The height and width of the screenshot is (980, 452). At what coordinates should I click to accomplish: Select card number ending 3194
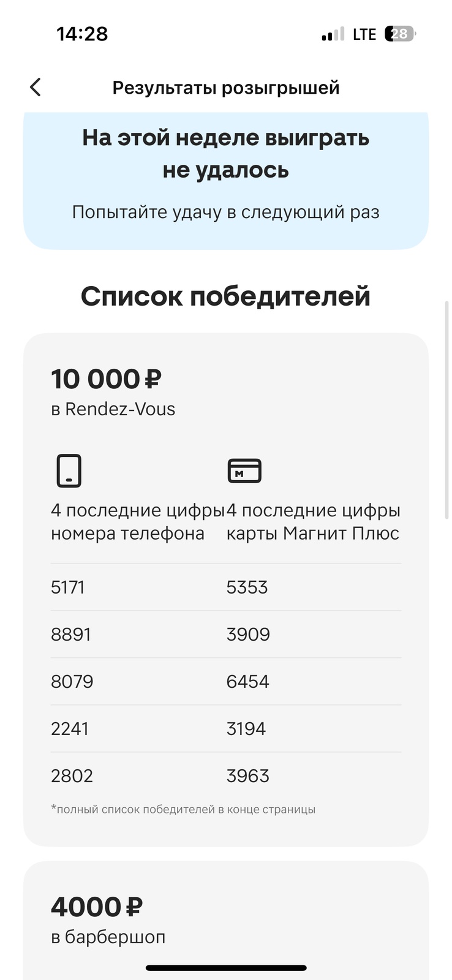coord(246,729)
